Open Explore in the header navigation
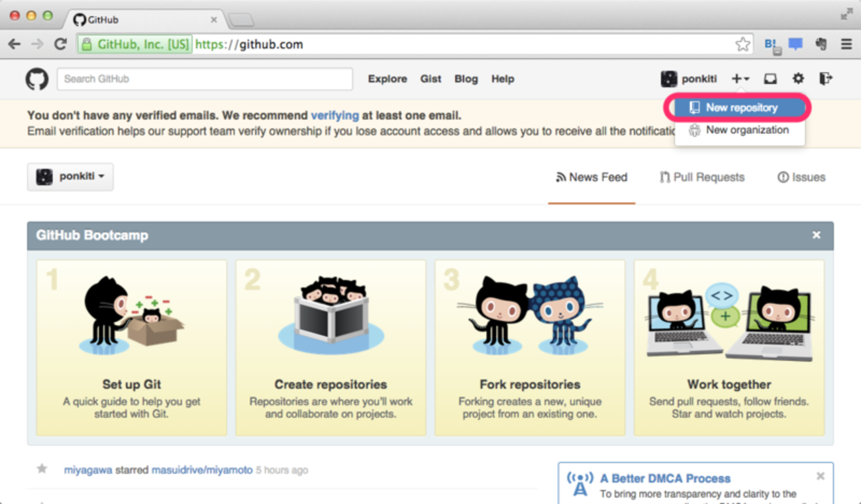 (x=387, y=79)
